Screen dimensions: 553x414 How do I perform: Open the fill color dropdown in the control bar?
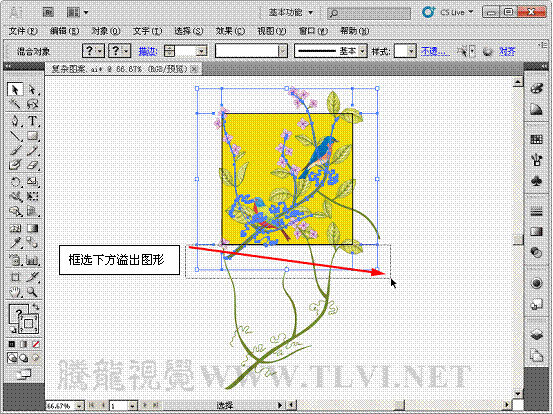coord(100,51)
